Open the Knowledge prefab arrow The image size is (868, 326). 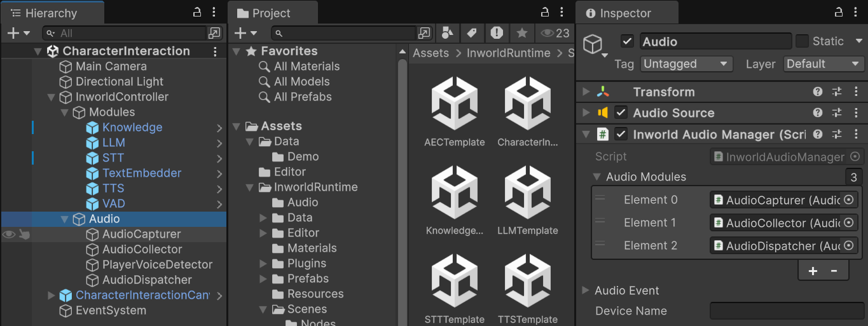point(219,128)
